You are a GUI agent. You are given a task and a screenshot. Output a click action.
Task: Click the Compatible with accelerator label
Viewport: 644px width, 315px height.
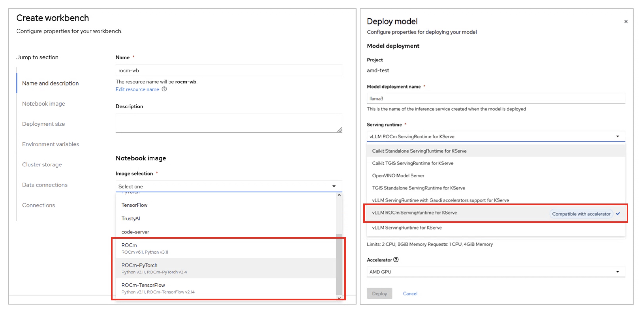(581, 214)
